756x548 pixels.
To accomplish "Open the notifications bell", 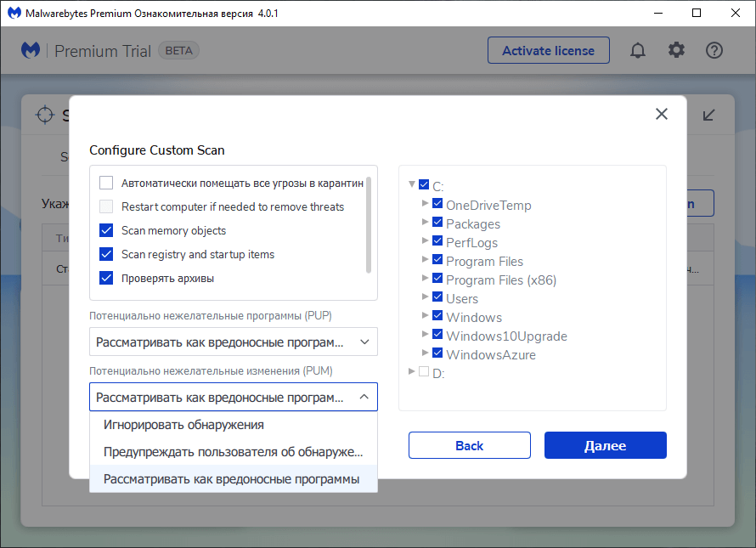I will coord(638,50).
